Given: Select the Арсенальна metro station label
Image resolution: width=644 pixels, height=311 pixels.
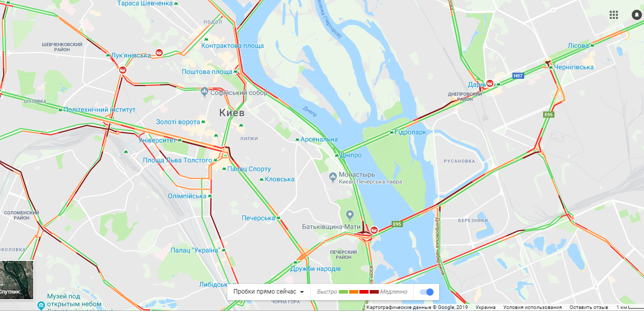Looking at the screenshot, I should click(x=319, y=139).
